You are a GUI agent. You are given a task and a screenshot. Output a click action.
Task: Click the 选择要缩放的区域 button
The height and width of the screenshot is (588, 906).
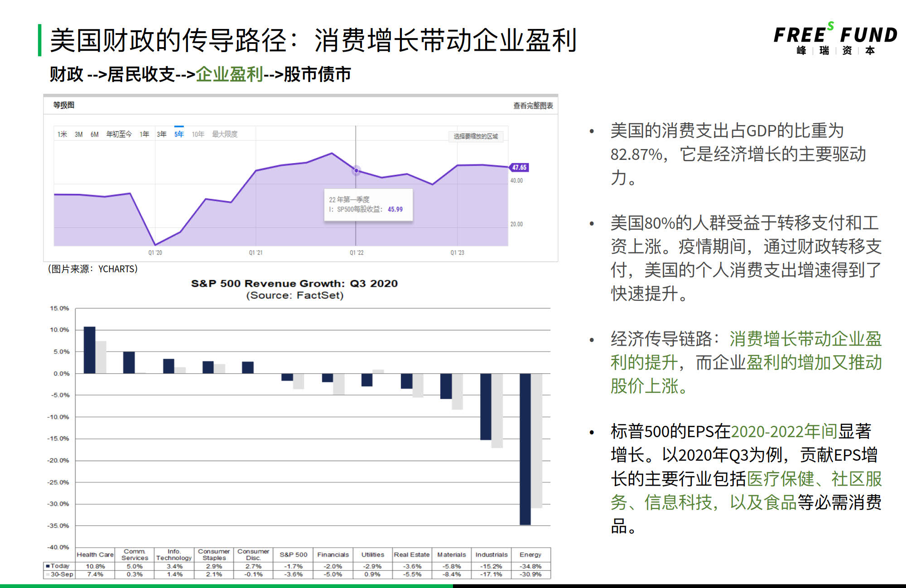(476, 136)
